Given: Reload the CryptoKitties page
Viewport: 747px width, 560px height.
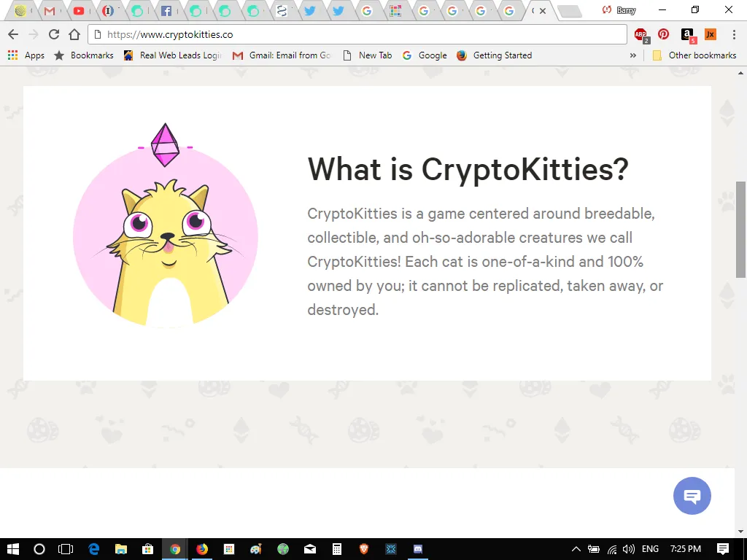Looking at the screenshot, I should pos(54,34).
